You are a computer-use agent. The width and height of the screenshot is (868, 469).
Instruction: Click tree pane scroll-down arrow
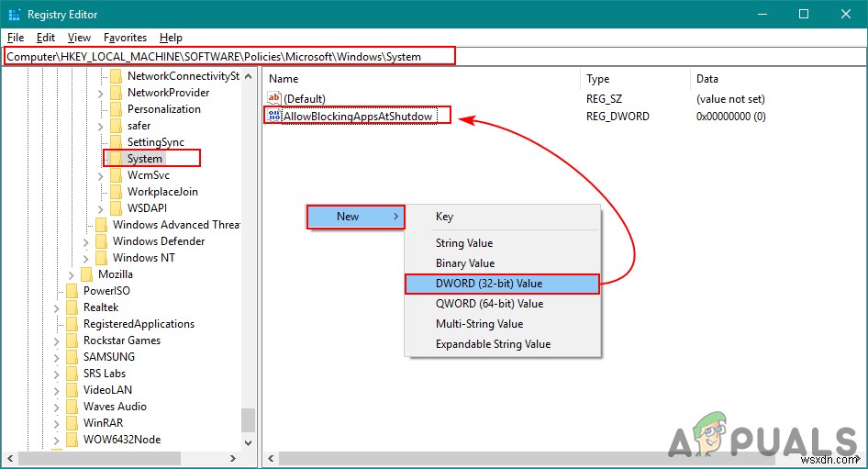pyautogui.click(x=248, y=443)
